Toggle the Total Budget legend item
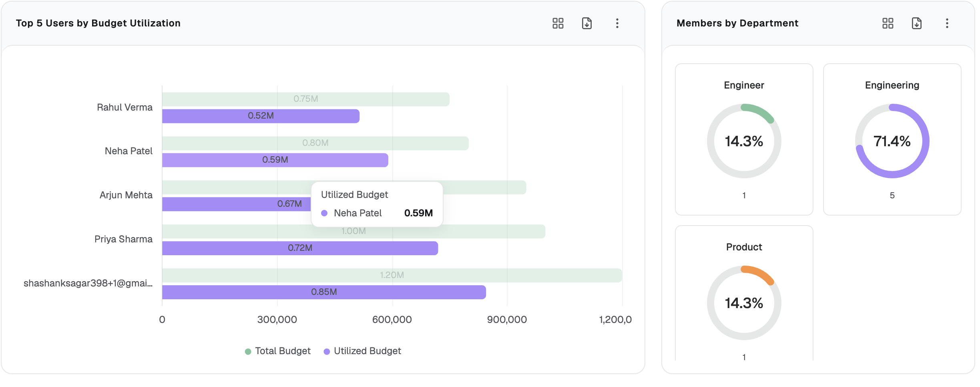980x387 pixels. coord(278,351)
